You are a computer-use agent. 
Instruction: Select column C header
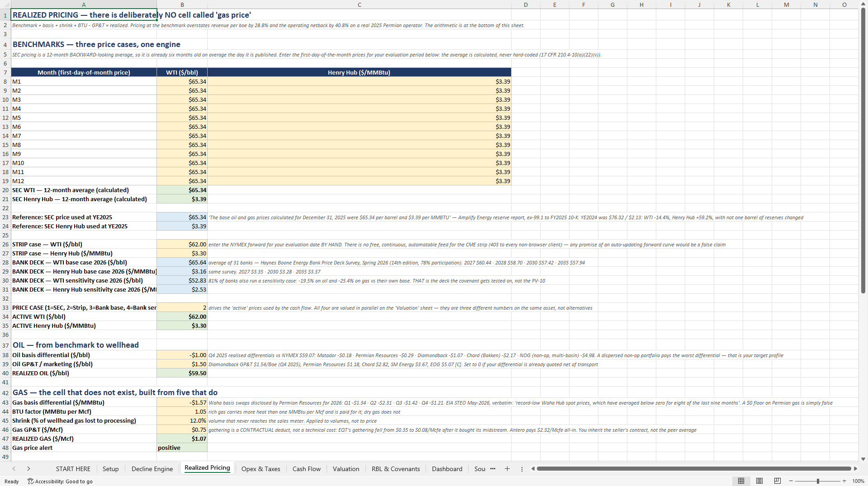click(x=359, y=5)
